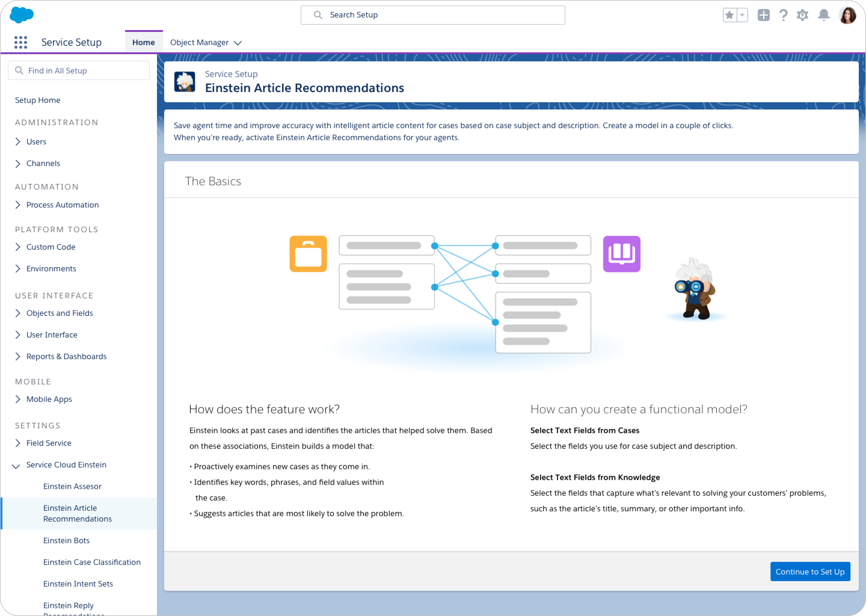Open Einstein Assesor
The width and height of the screenshot is (866, 616).
click(72, 486)
